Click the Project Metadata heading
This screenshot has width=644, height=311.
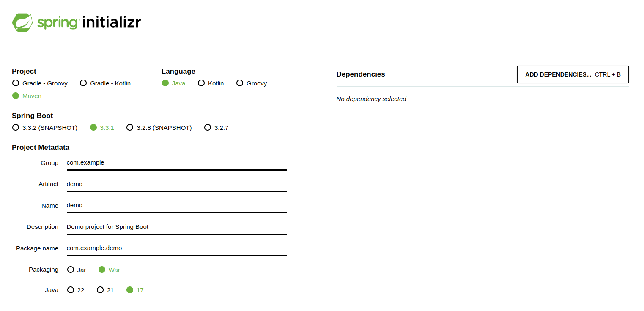(41, 148)
